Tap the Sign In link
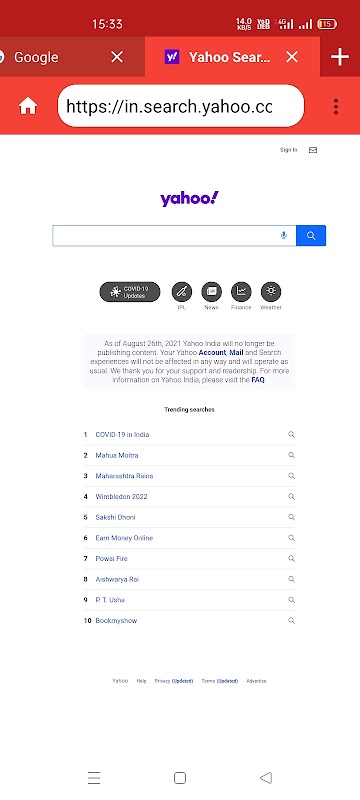 pos(288,150)
